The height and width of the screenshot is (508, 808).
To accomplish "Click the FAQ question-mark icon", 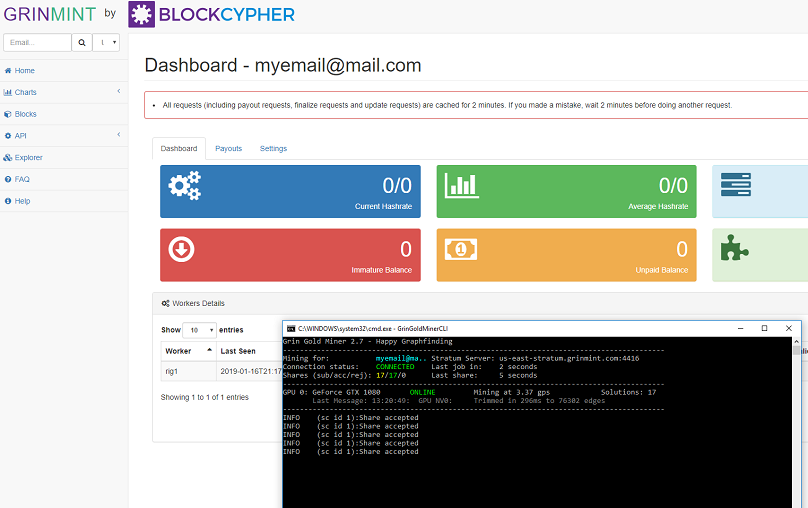I will (x=8, y=179).
